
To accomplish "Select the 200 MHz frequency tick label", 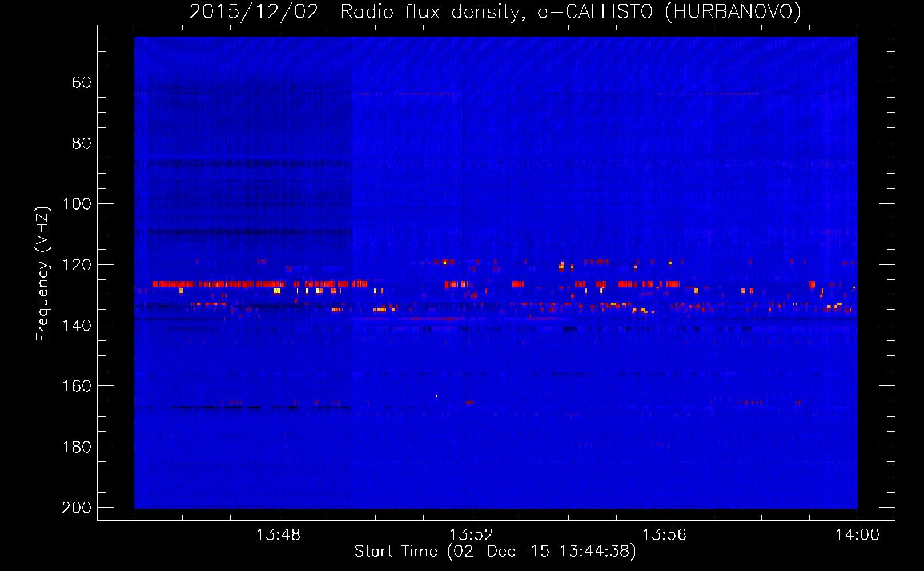I will click(77, 508).
